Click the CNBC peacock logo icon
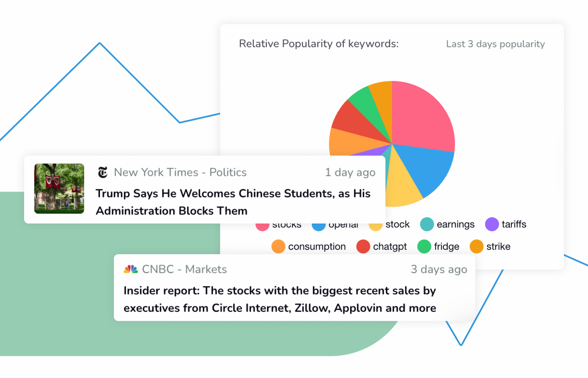Viewport: 588px width, 378px height. pos(131,269)
